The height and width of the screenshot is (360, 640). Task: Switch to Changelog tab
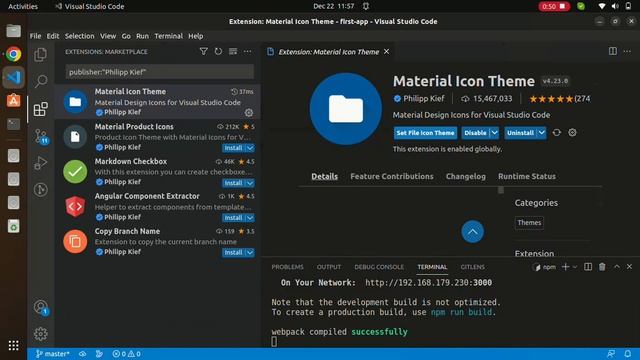(x=466, y=177)
